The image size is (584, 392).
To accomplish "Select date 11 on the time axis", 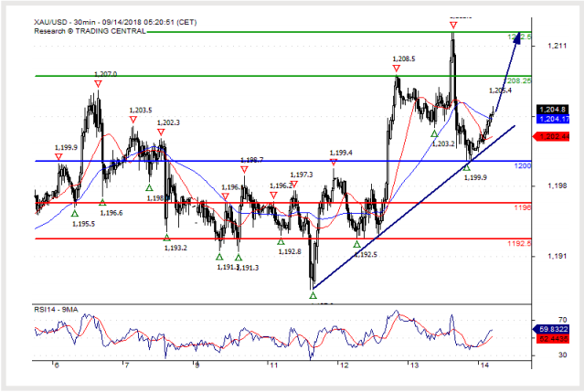I will point(274,366).
